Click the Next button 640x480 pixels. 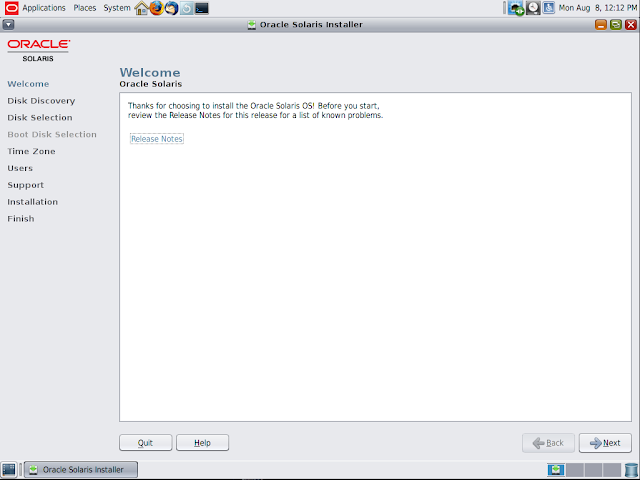point(605,443)
